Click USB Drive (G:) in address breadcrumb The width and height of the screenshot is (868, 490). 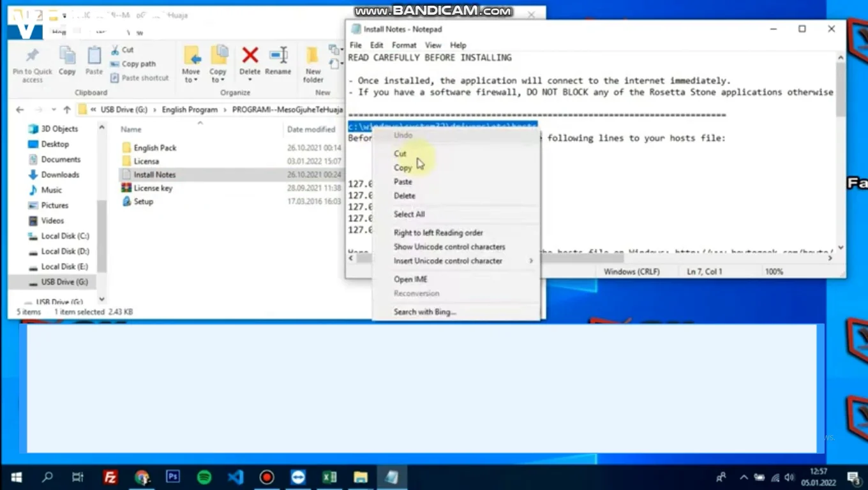click(x=124, y=110)
